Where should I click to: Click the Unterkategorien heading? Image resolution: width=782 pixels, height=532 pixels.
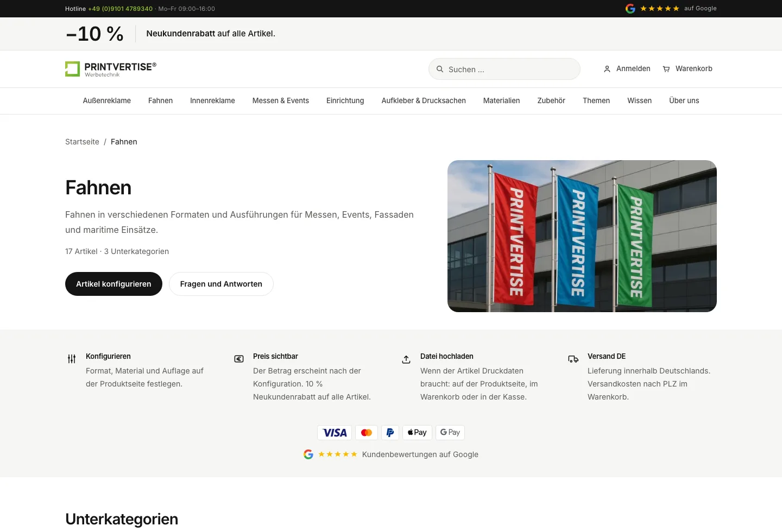click(x=122, y=519)
